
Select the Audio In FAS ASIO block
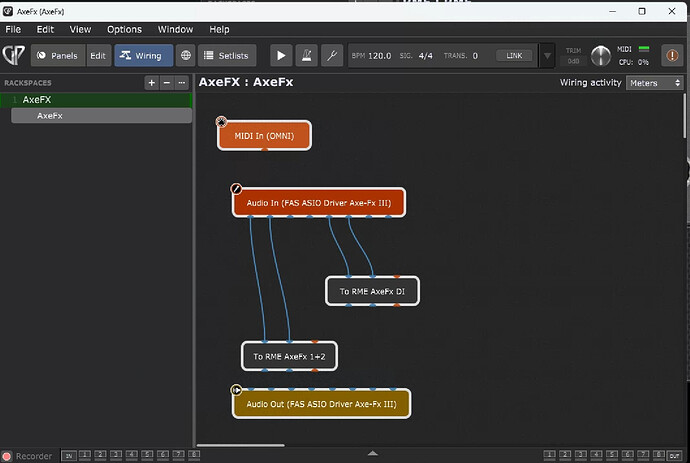[319, 202]
